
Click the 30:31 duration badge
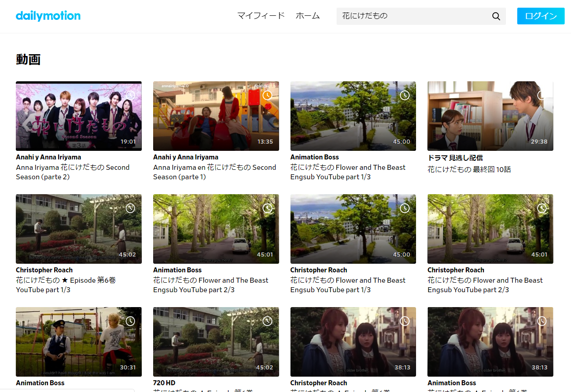click(x=127, y=367)
